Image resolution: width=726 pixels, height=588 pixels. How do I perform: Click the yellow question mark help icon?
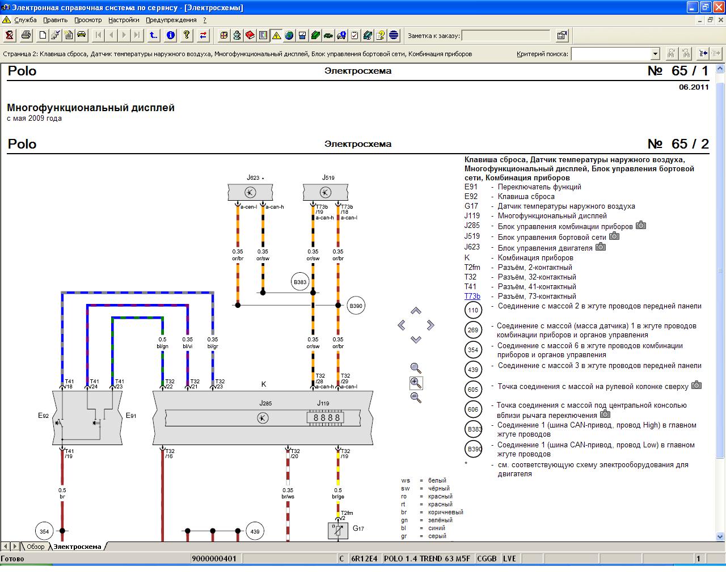[186, 36]
